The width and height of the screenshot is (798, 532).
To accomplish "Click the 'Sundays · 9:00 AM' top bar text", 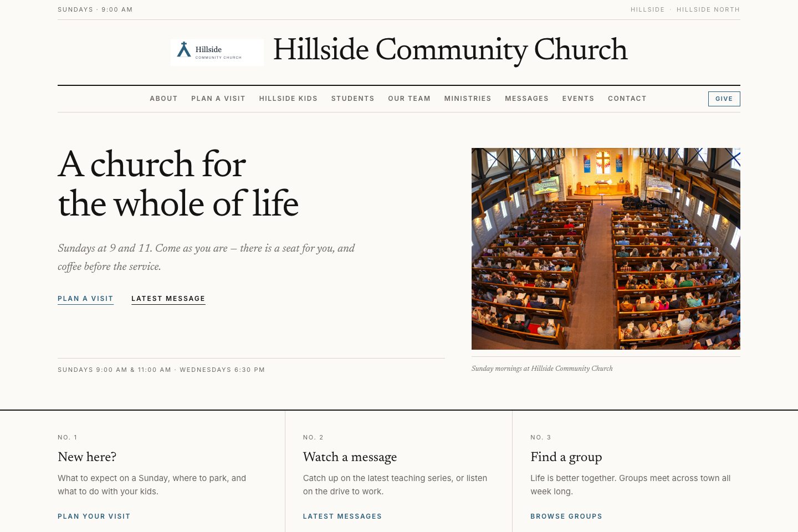I will pos(95,9).
